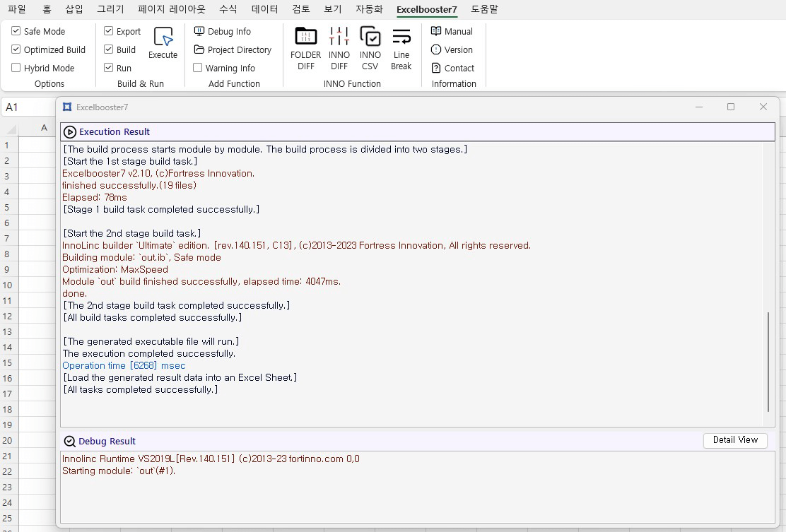Click 'Innolinc Runtime VS2019L' debug line

211,459
